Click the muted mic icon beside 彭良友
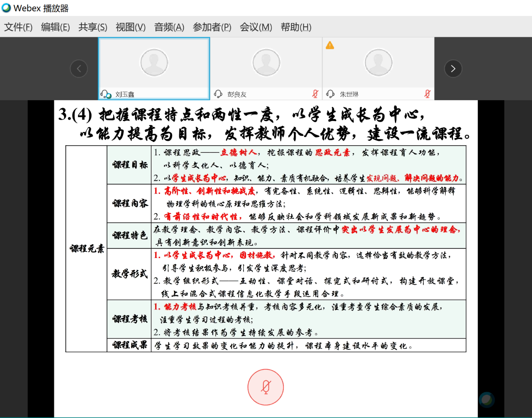532x418 pixels. [315, 94]
